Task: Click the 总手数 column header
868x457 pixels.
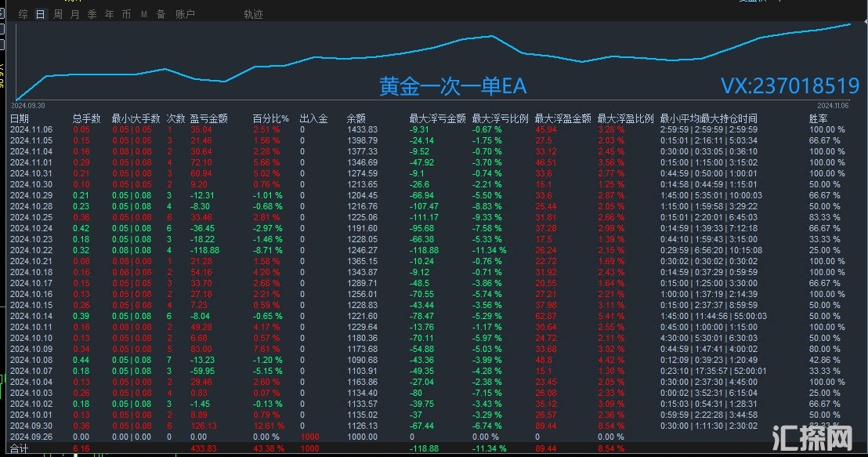Action: [87, 118]
